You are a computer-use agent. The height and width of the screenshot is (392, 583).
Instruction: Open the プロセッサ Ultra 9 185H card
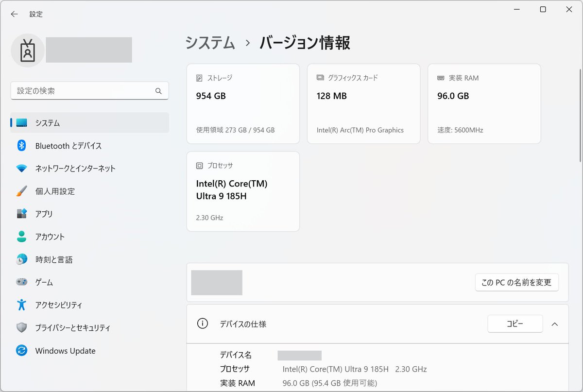click(x=243, y=191)
